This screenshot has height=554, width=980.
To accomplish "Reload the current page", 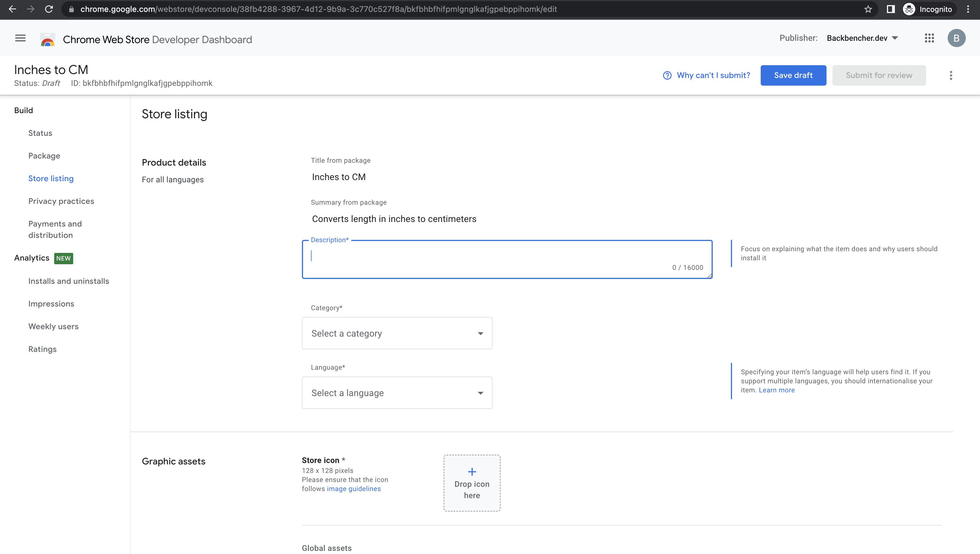I will pos(49,9).
